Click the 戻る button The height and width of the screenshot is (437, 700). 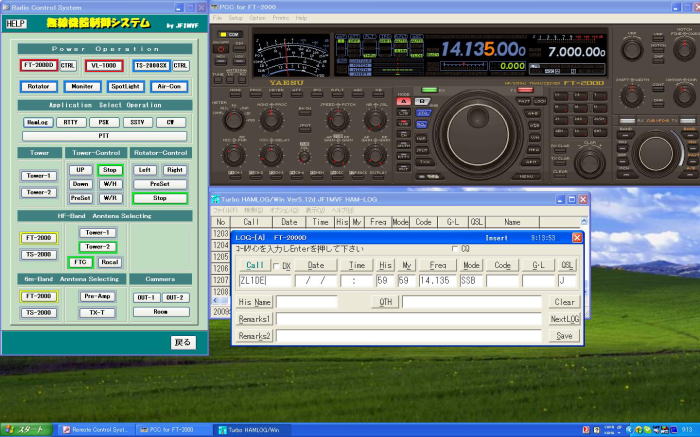(183, 342)
